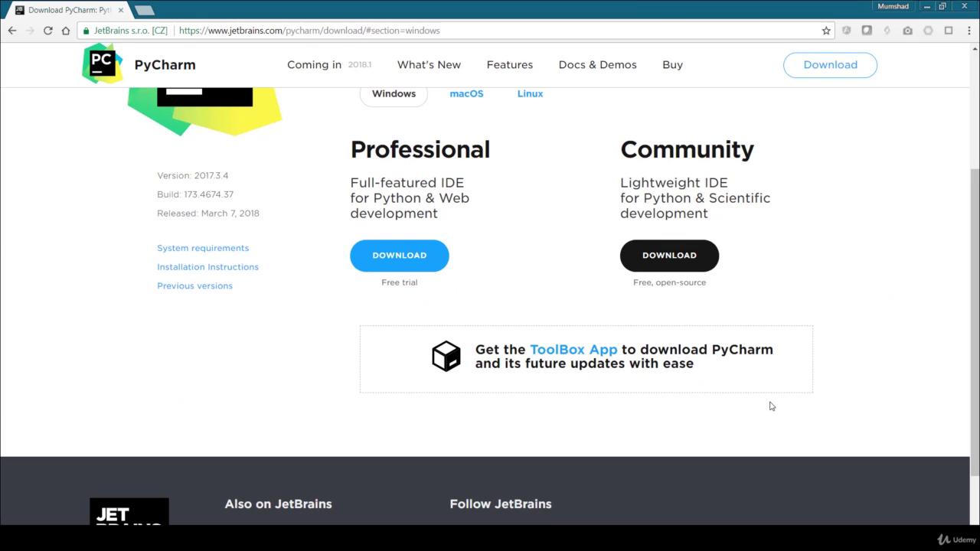Click the Free trial caption
The image size is (980, 551).
click(x=400, y=282)
